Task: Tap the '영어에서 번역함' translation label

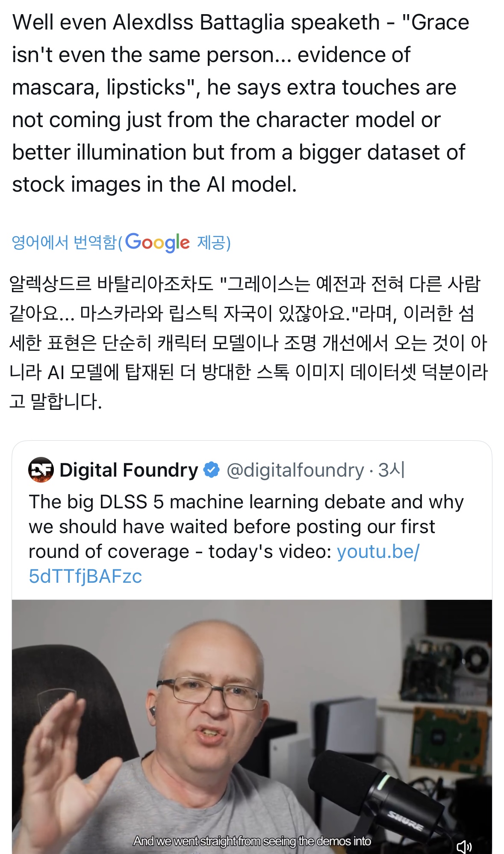Action: tap(64, 243)
